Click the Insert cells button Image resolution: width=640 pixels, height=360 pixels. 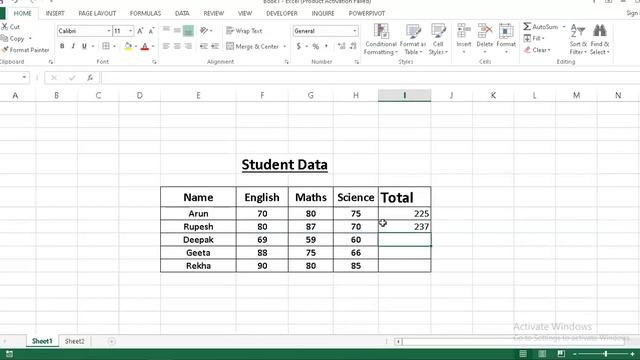(464, 38)
